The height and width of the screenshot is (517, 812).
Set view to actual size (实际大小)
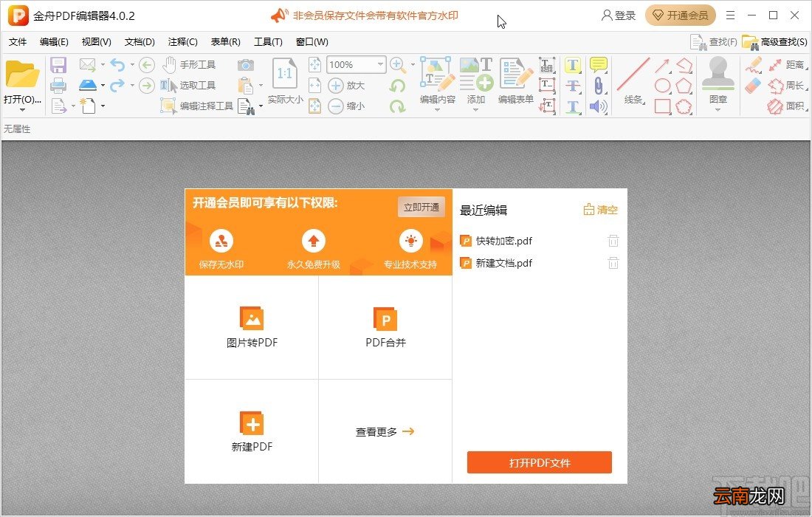[x=286, y=81]
